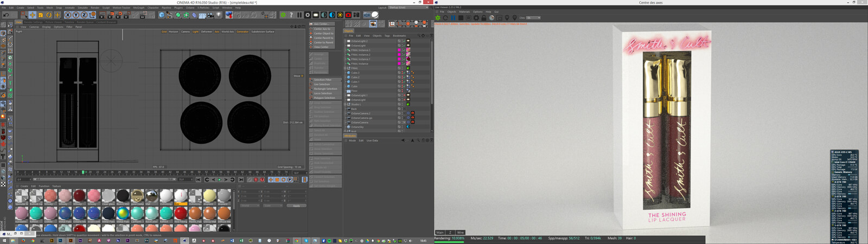Open the File menu in Cinema 4D
868x244 pixels.
click(4, 8)
